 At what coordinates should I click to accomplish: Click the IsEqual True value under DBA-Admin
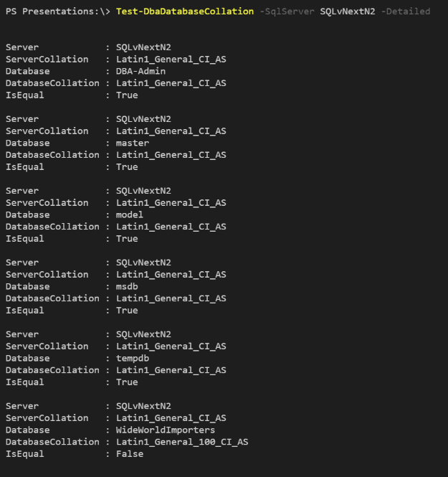click(x=127, y=95)
